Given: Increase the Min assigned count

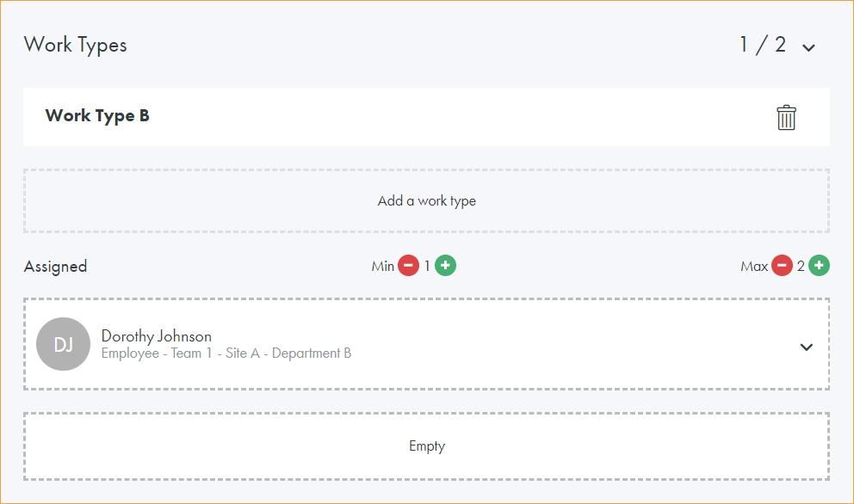Looking at the screenshot, I should (445, 267).
